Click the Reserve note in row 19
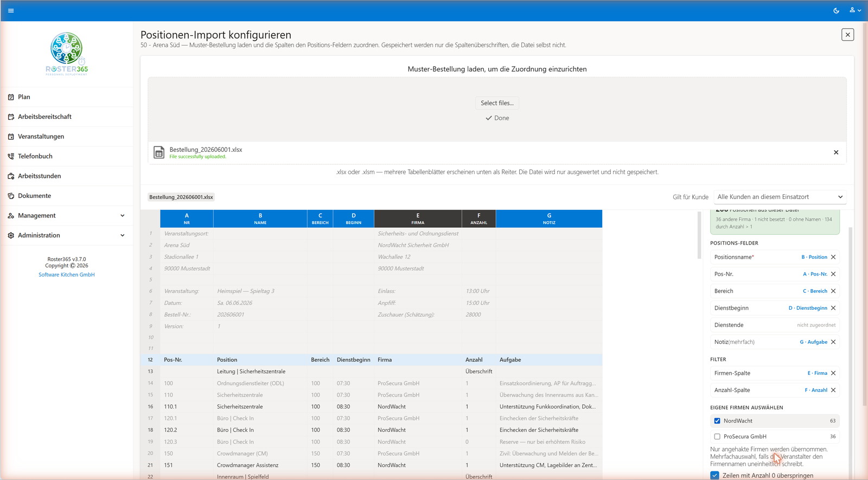The image size is (868, 480). tap(549, 442)
